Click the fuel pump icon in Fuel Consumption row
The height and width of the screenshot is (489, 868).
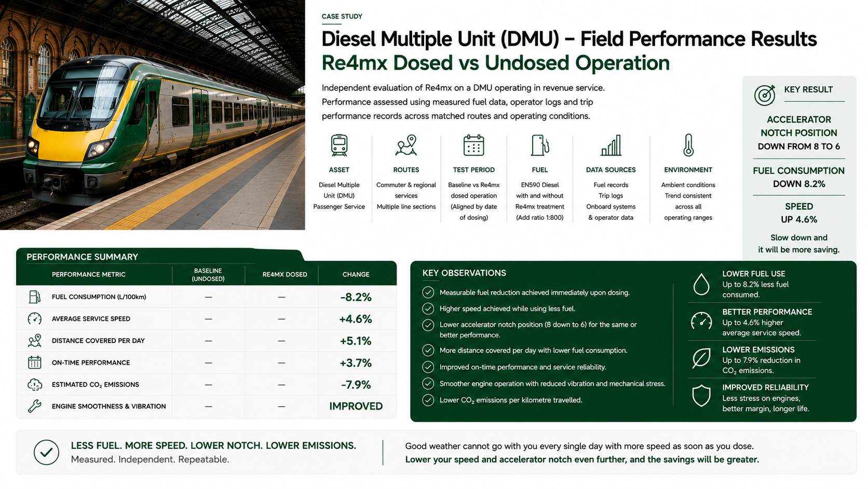(x=35, y=297)
